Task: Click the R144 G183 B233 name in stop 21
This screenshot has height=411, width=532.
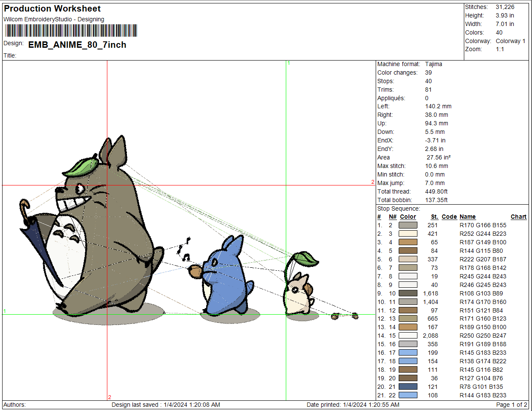Action: coord(483,395)
